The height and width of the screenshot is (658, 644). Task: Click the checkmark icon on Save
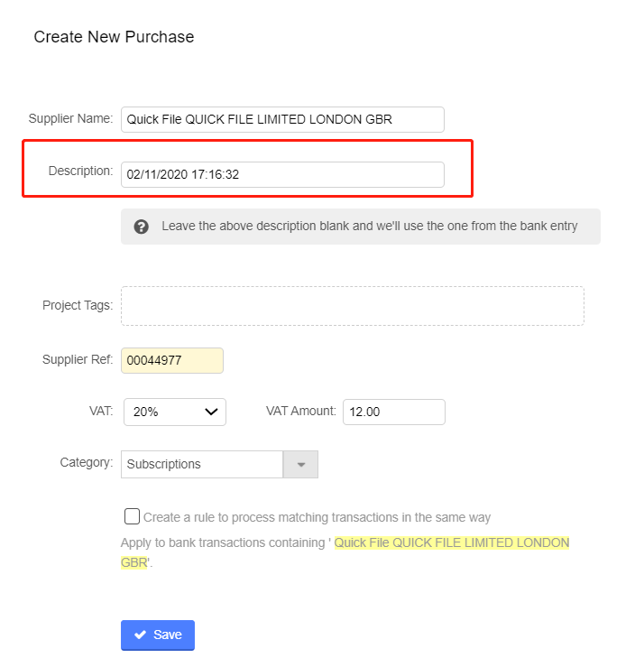pyautogui.click(x=141, y=635)
